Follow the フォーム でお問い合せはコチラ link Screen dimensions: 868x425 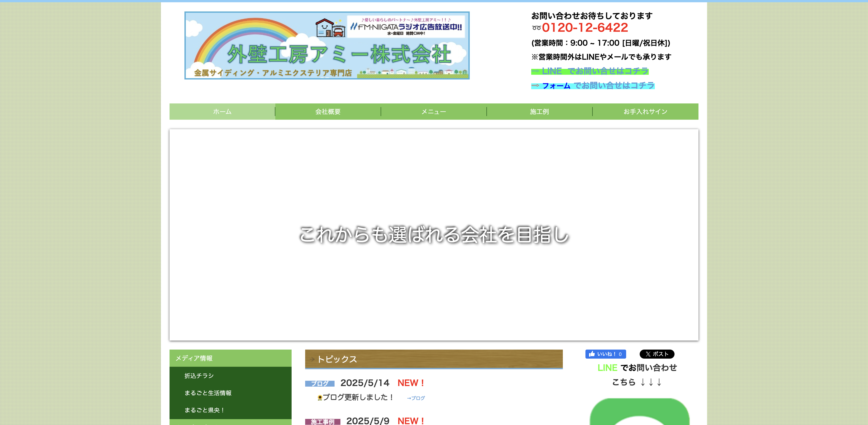click(x=593, y=85)
